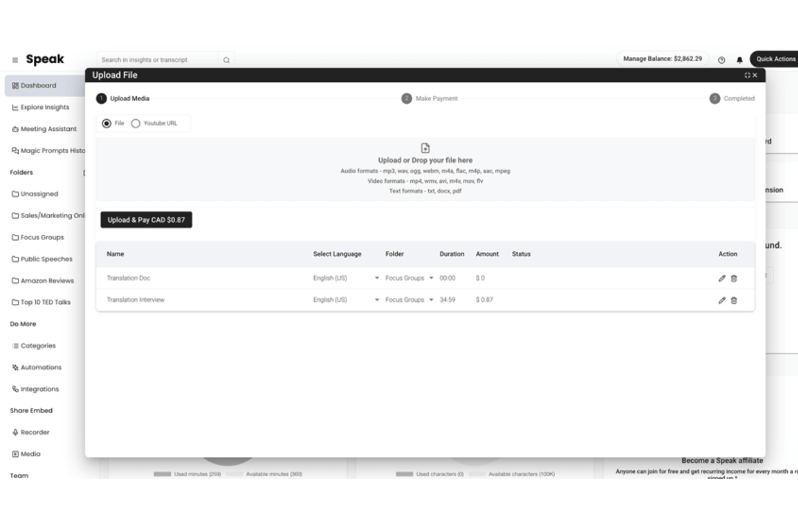This screenshot has width=798, height=532.
Task: Click the search insights or transcript field
Action: (158, 60)
